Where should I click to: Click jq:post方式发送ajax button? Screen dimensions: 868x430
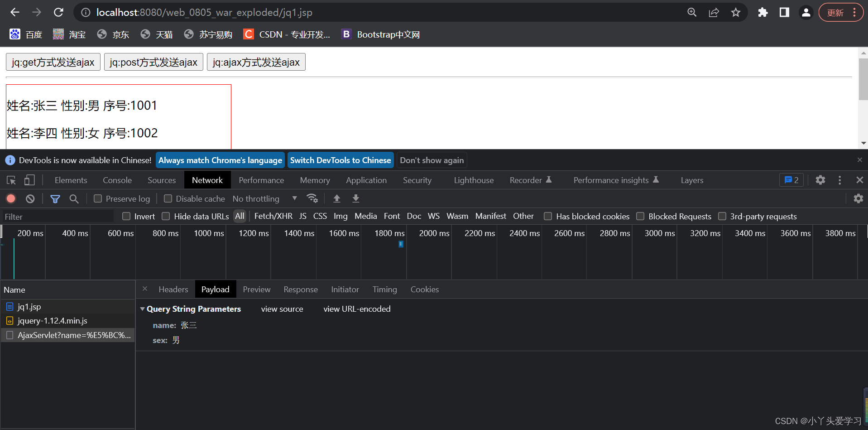click(x=153, y=62)
